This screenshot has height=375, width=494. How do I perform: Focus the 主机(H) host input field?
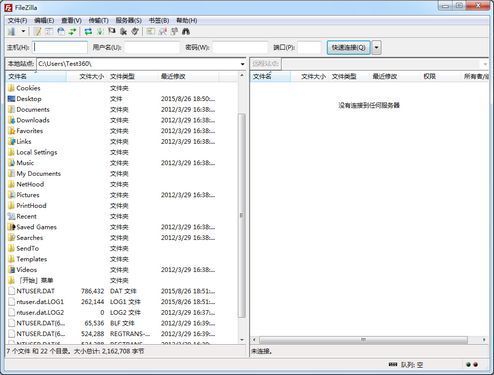tap(60, 47)
